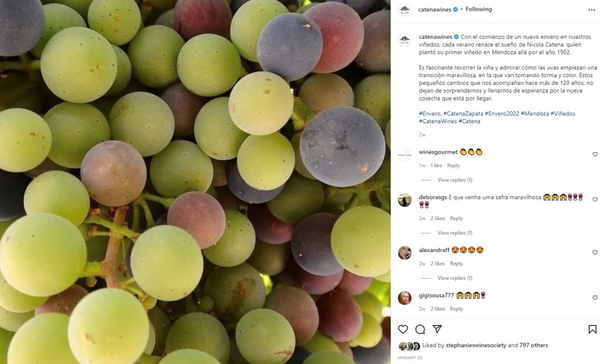Like the post with the heart icon
The width and height of the screenshot is (602, 364).
click(403, 329)
